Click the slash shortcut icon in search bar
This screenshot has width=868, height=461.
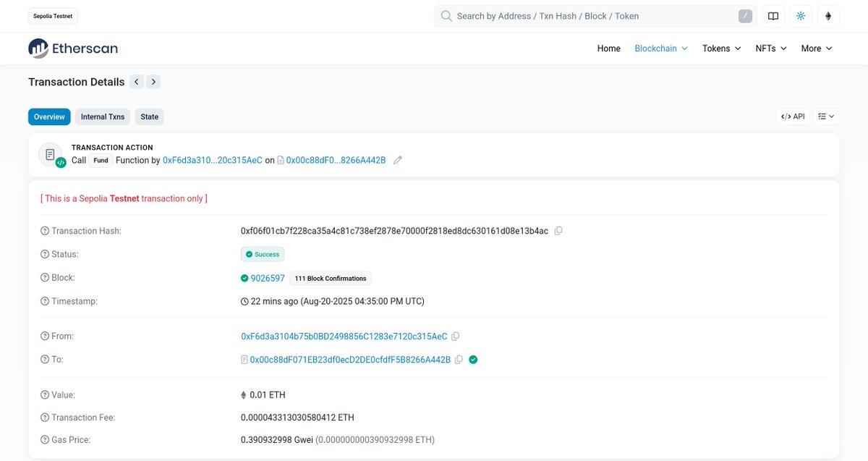tap(745, 16)
